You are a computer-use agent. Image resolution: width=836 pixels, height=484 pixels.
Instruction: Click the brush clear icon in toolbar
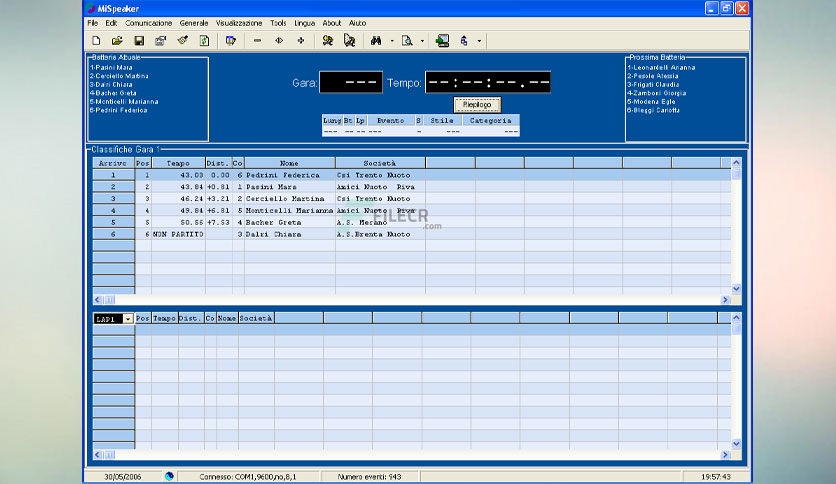[x=183, y=41]
